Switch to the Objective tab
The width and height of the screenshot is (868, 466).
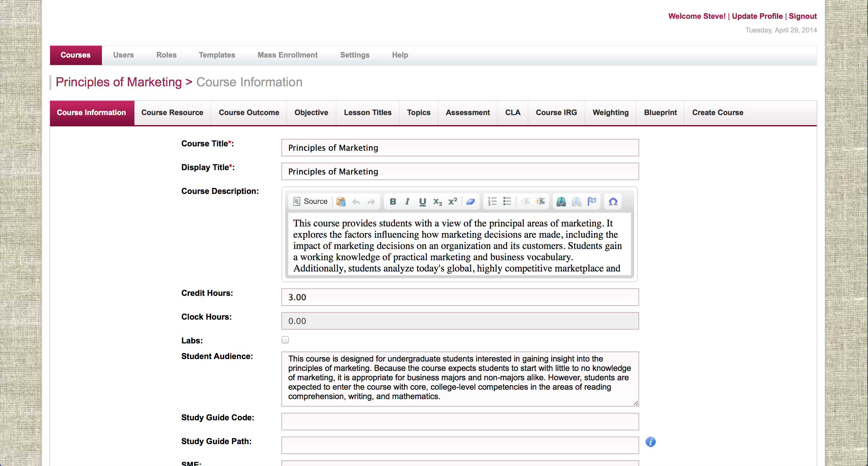[311, 113]
